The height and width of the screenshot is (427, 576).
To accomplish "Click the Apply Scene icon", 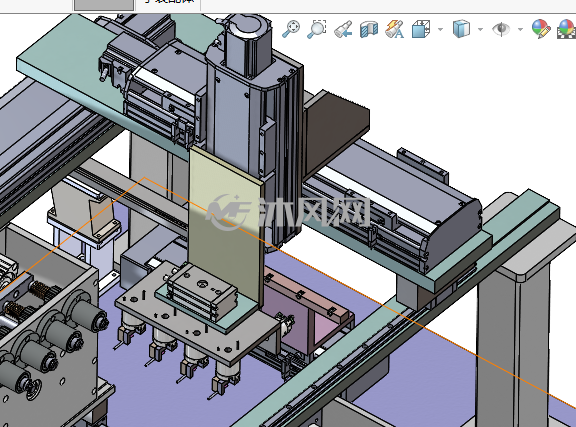I will coord(566,29).
